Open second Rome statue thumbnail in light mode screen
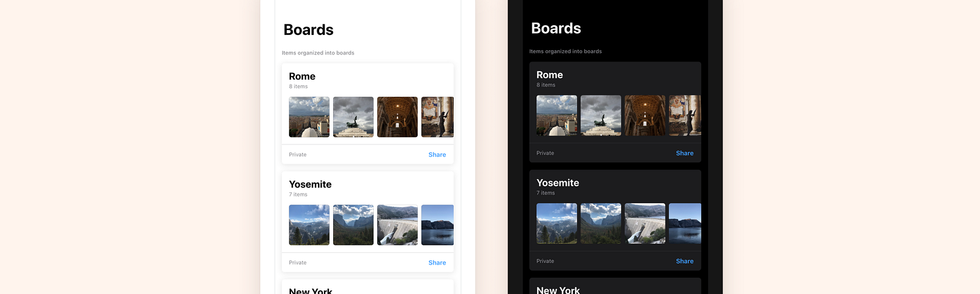980x294 pixels. tap(353, 117)
